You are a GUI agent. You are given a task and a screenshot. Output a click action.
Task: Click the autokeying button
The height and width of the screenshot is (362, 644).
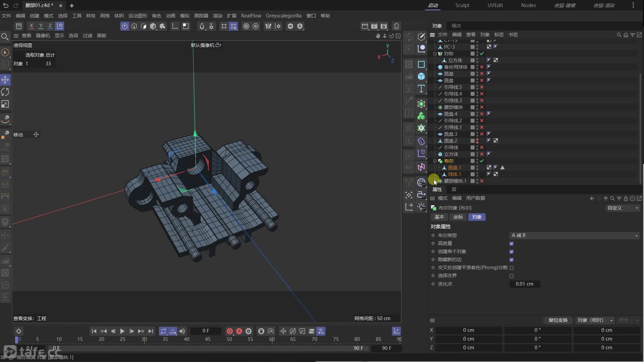(239, 331)
